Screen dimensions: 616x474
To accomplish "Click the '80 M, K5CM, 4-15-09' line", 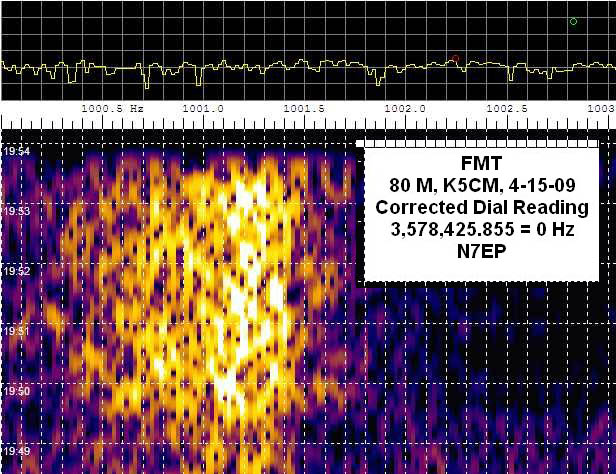I will coord(482,185).
